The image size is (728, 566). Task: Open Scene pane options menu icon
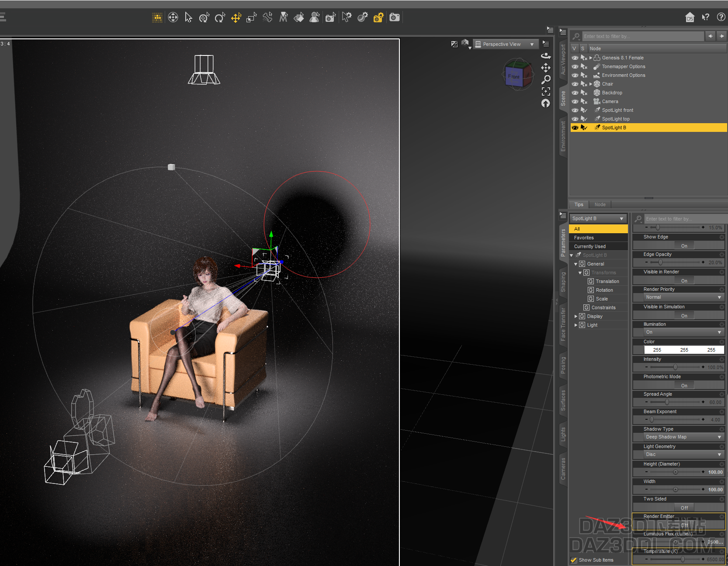pyautogui.click(x=563, y=32)
